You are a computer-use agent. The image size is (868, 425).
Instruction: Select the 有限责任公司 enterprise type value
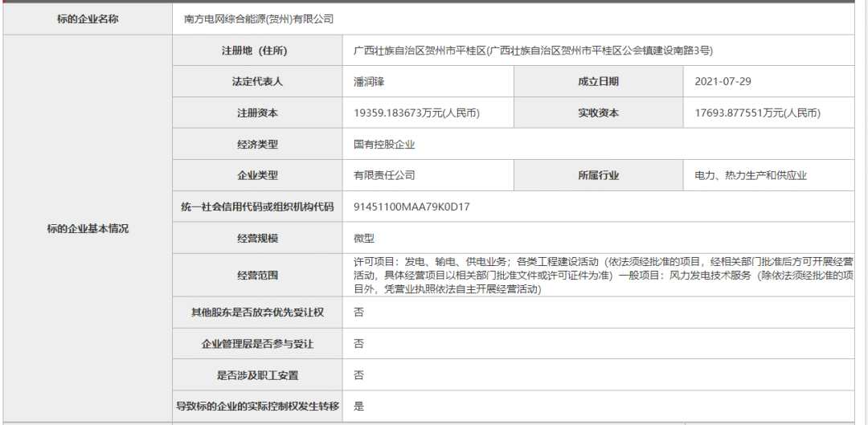click(384, 175)
